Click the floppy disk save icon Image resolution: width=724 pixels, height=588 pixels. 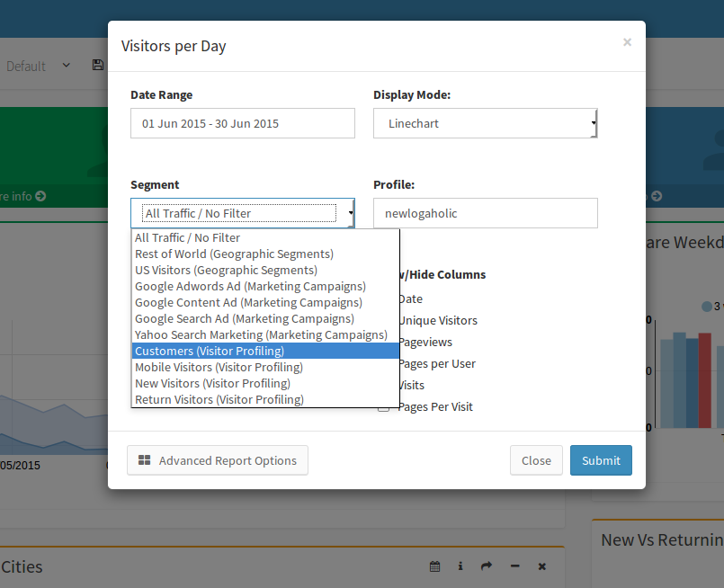[97, 66]
